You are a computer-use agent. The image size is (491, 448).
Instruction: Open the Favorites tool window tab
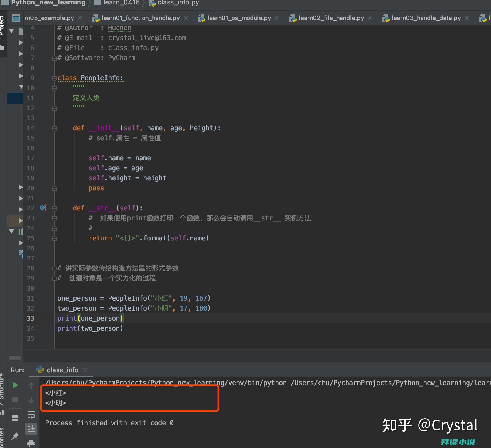coord(2,437)
